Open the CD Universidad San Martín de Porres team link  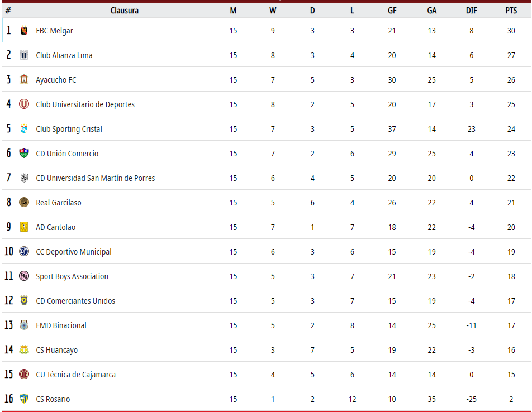coord(96,178)
